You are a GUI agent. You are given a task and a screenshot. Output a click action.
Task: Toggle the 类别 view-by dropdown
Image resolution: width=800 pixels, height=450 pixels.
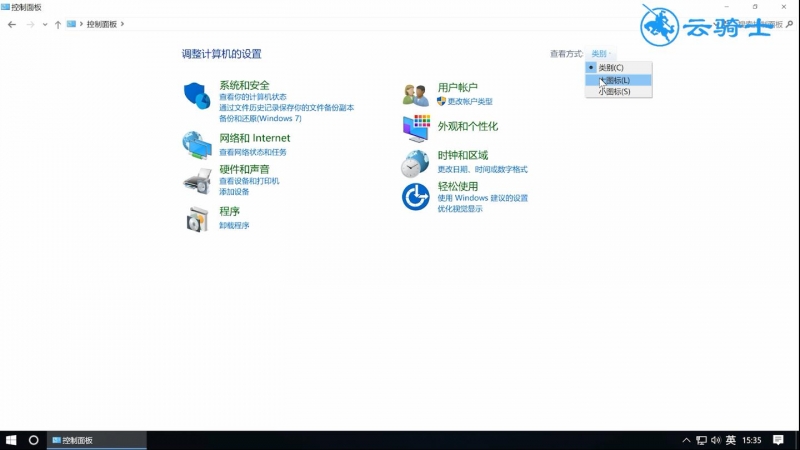pyautogui.click(x=601, y=54)
